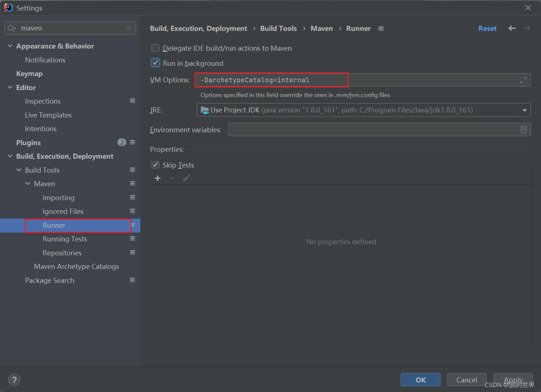
Task: Open Inspections settings
Action: click(x=43, y=101)
